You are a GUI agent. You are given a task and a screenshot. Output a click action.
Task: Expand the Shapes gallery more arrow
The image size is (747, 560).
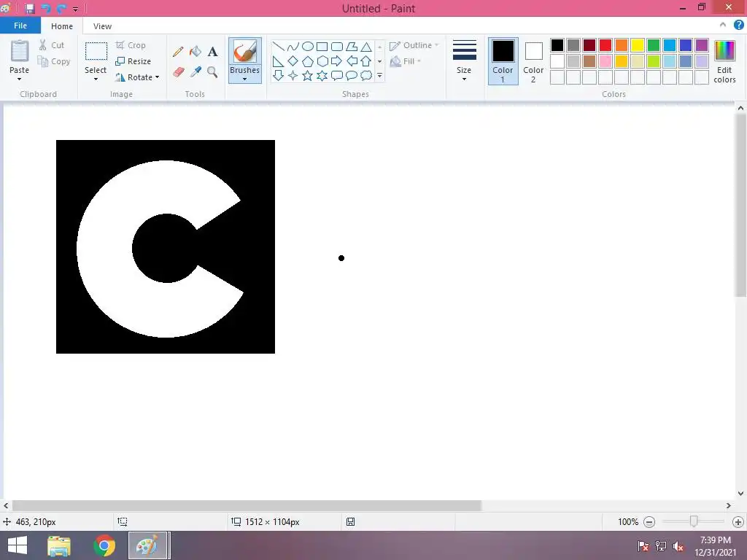pos(379,75)
